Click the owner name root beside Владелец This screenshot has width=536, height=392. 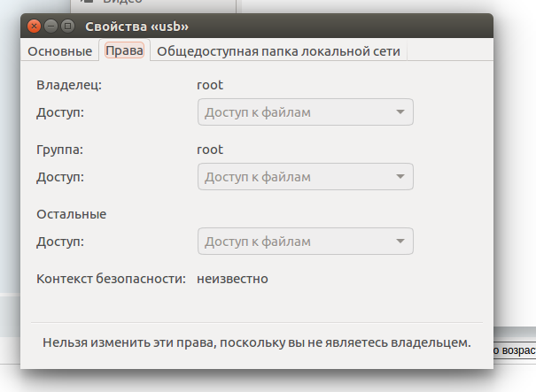tap(210, 85)
